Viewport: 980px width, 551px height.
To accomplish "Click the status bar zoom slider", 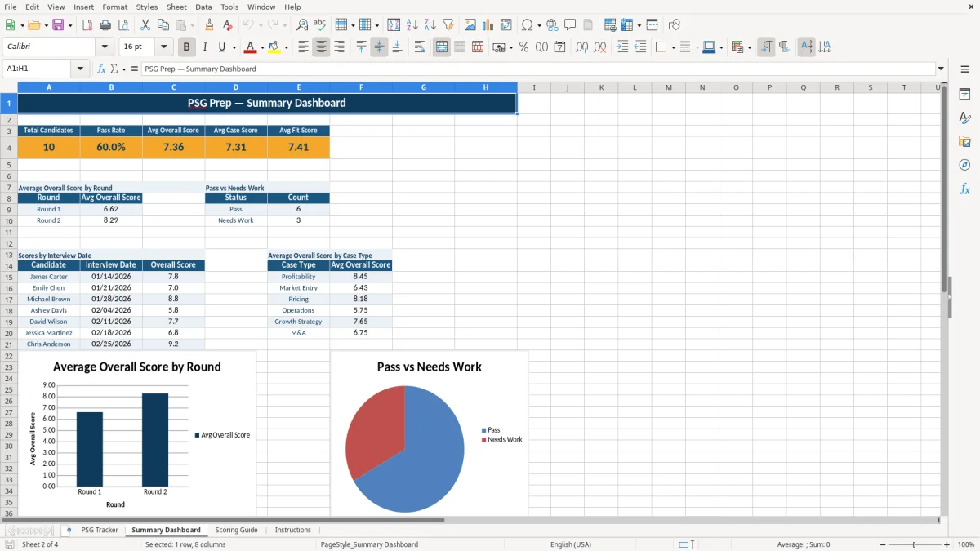I will 914,544.
